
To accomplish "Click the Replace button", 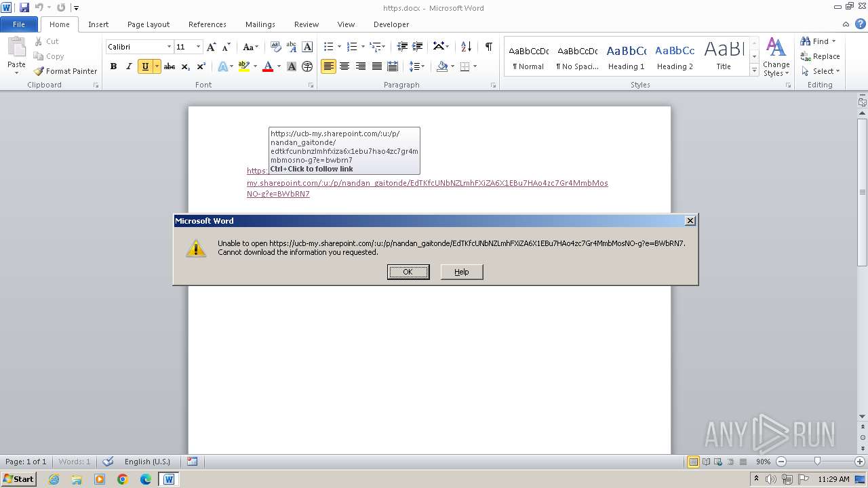I will (x=821, y=56).
